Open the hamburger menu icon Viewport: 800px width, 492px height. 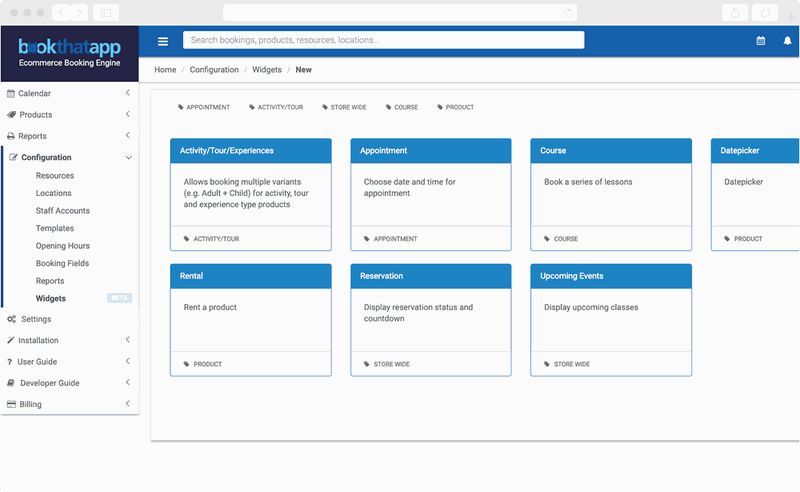[x=163, y=41]
